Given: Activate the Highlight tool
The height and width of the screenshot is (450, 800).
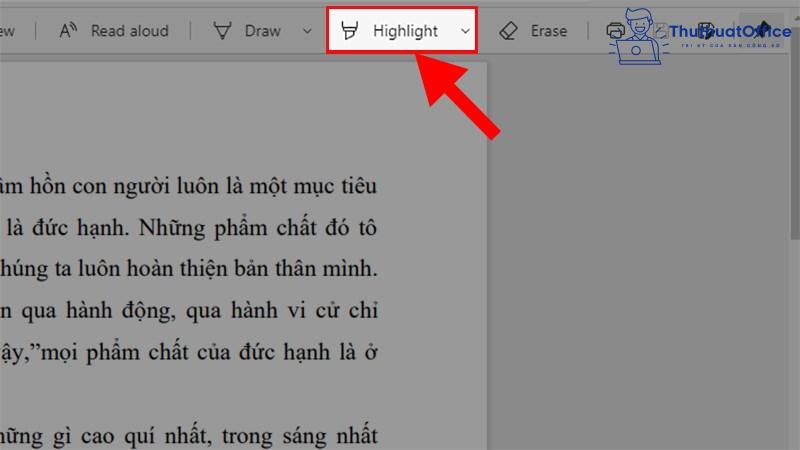Looking at the screenshot, I should 390,31.
